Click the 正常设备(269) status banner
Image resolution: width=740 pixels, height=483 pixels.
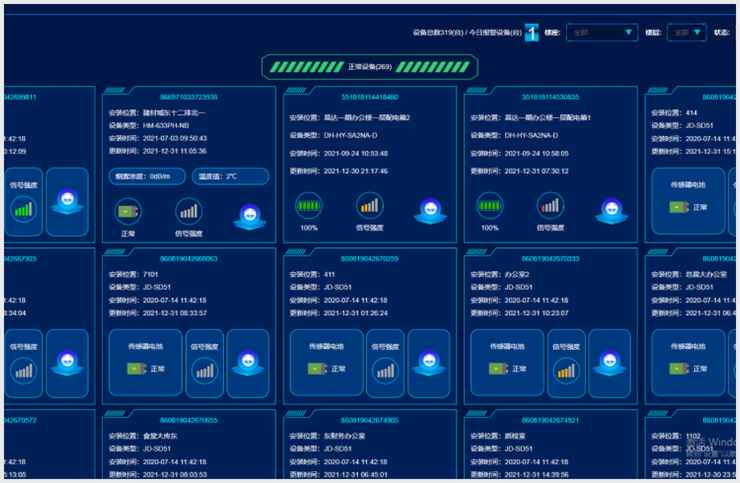369,67
